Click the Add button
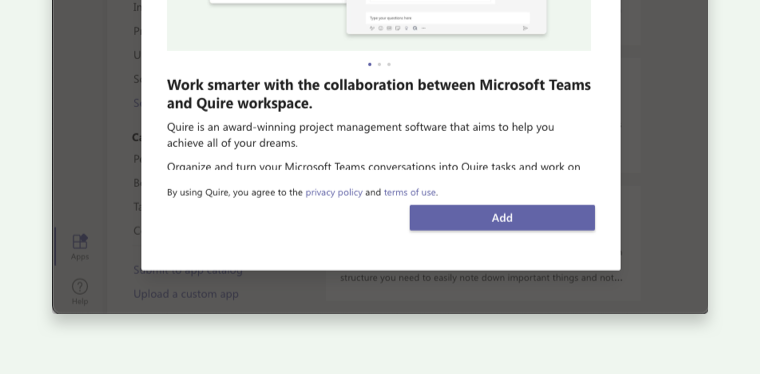Image resolution: width=760 pixels, height=374 pixels. coord(502,218)
